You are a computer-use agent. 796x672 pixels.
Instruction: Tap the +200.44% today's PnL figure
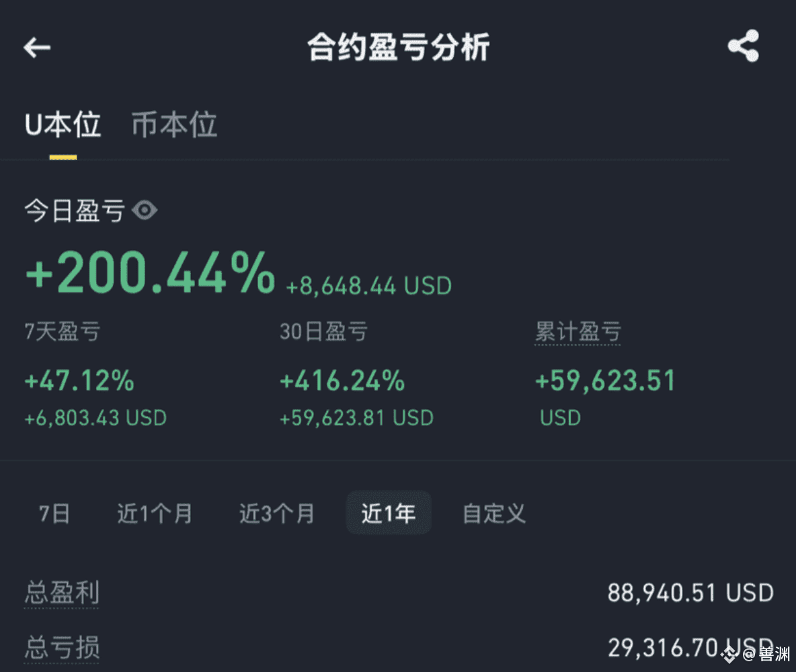pyautogui.click(x=150, y=274)
